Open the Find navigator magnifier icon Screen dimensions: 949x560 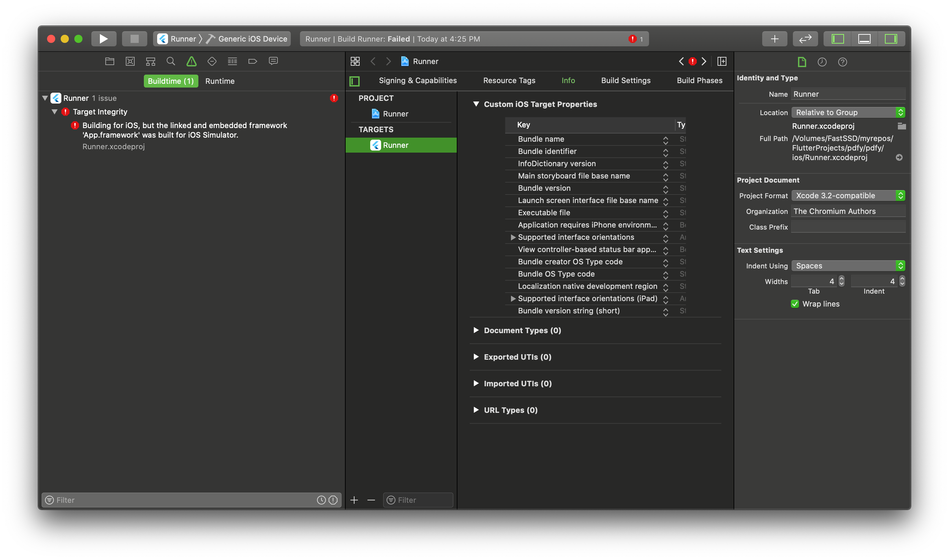171,61
